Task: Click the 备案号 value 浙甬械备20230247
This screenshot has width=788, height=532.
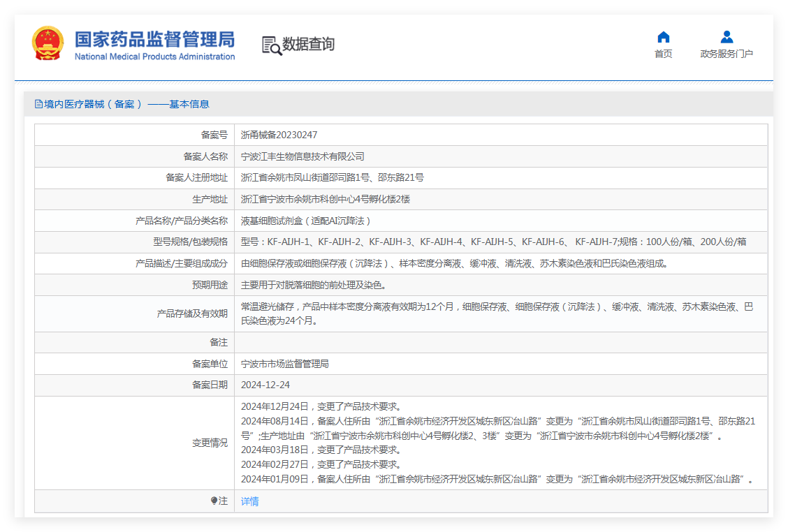Action: [x=279, y=135]
